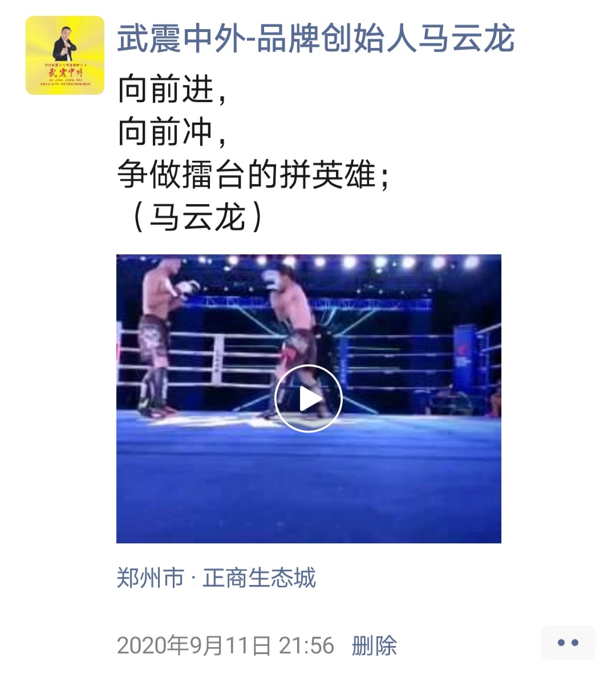This screenshot has width=616, height=691.
Task: Select the post line 向前进,
Action: 173,90
